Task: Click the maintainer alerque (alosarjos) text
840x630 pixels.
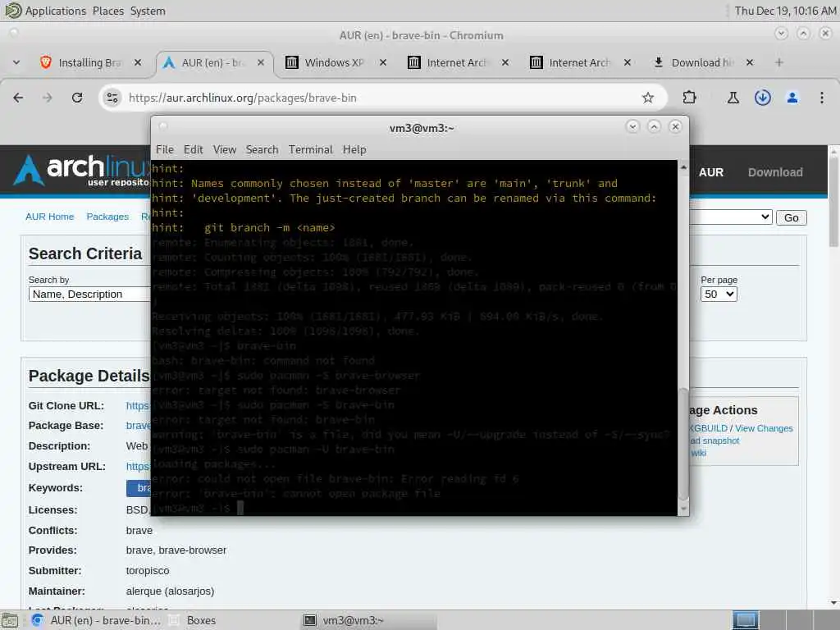Action: pos(170,591)
